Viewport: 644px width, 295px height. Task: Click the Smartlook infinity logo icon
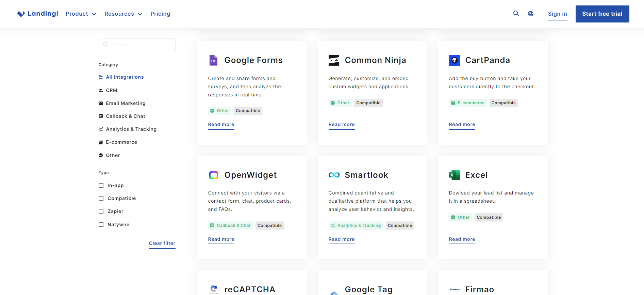click(334, 175)
